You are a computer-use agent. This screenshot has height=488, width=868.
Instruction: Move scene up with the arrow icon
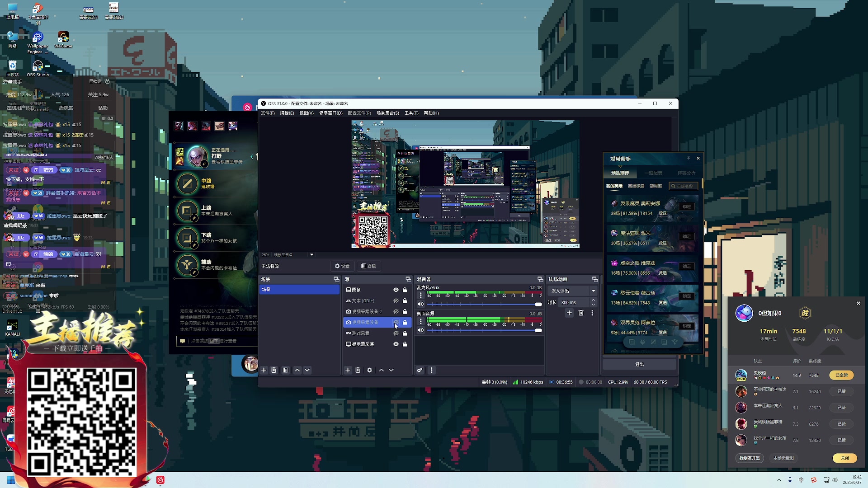[297, 370]
